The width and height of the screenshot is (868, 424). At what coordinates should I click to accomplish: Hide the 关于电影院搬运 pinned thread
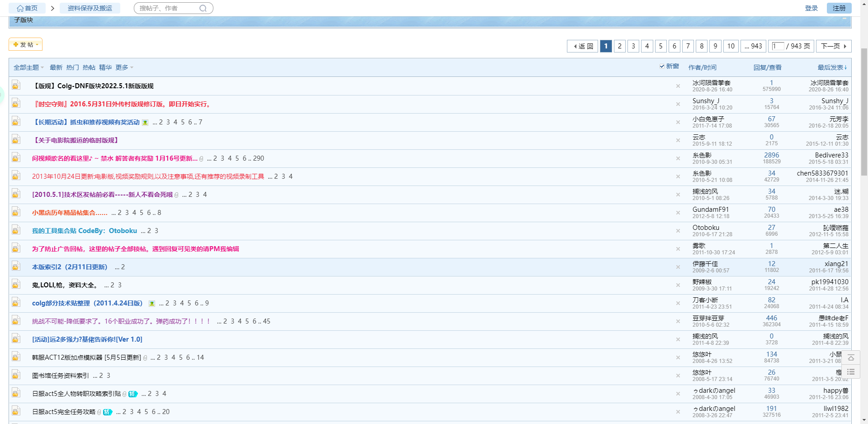point(678,140)
